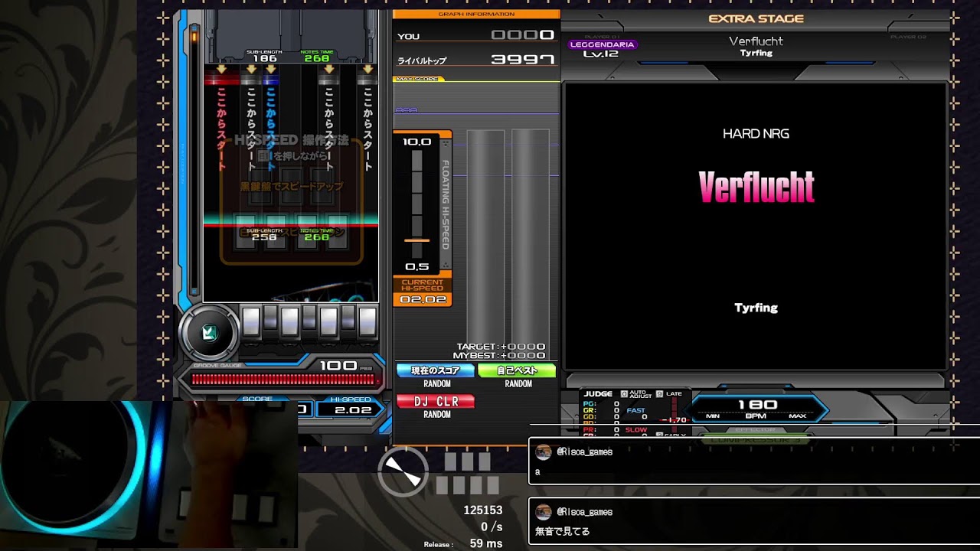The width and height of the screenshot is (980, 551).
Task: Click the red SLOW label in the judge panel
Action: point(636,430)
